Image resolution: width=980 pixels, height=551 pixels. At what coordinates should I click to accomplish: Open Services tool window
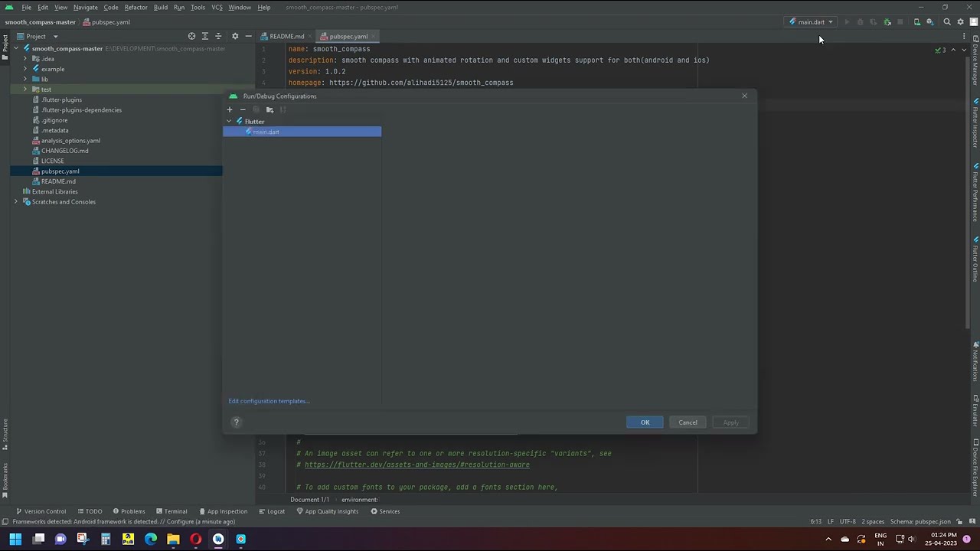click(x=385, y=511)
